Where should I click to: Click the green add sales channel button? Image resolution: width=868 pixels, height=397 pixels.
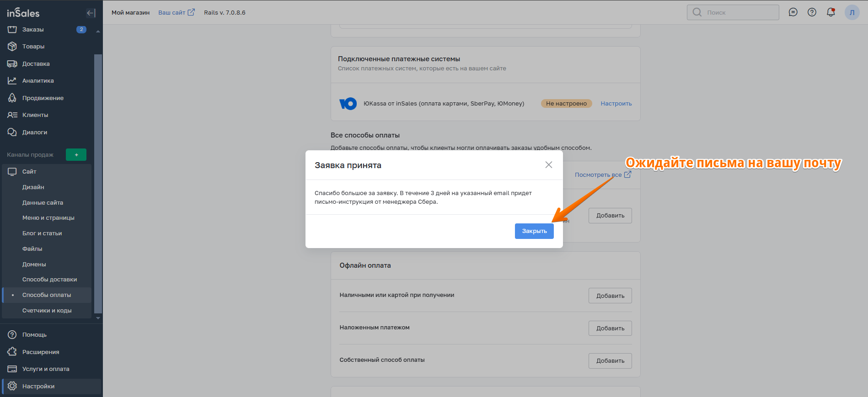[x=76, y=155]
